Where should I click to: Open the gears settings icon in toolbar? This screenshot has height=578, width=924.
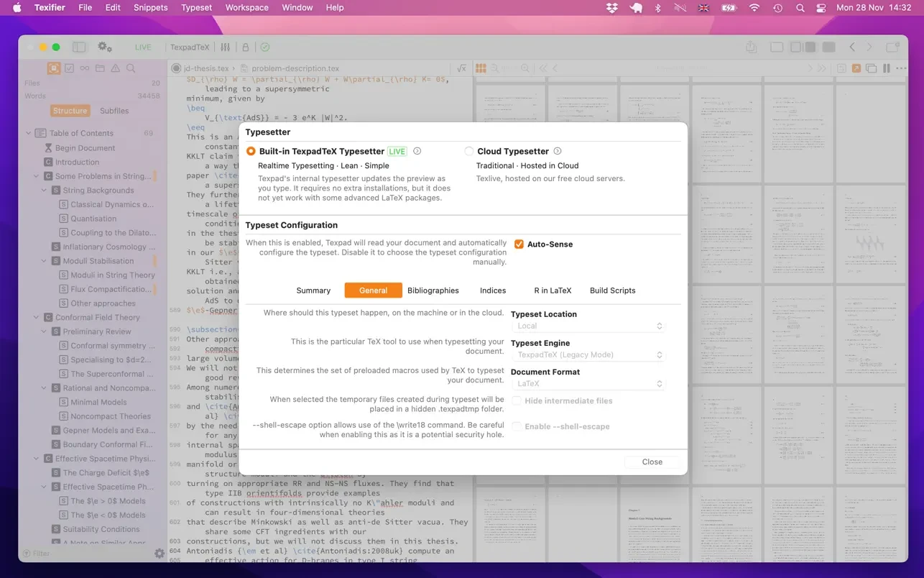105,47
